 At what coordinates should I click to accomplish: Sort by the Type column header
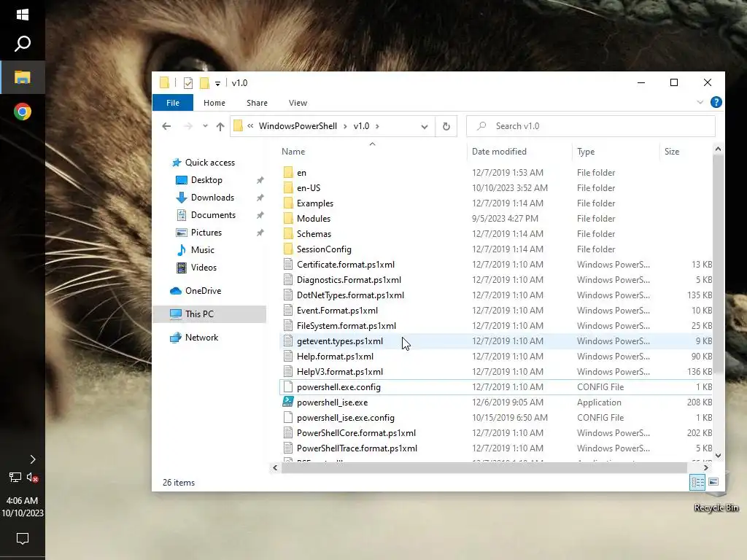click(x=586, y=152)
